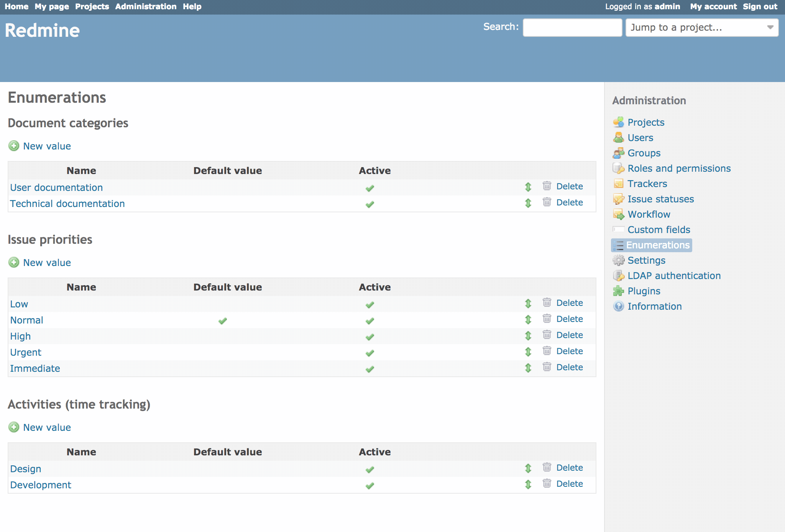Go to Issue statuses page
Screen dimensions: 785x532
[661, 199]
